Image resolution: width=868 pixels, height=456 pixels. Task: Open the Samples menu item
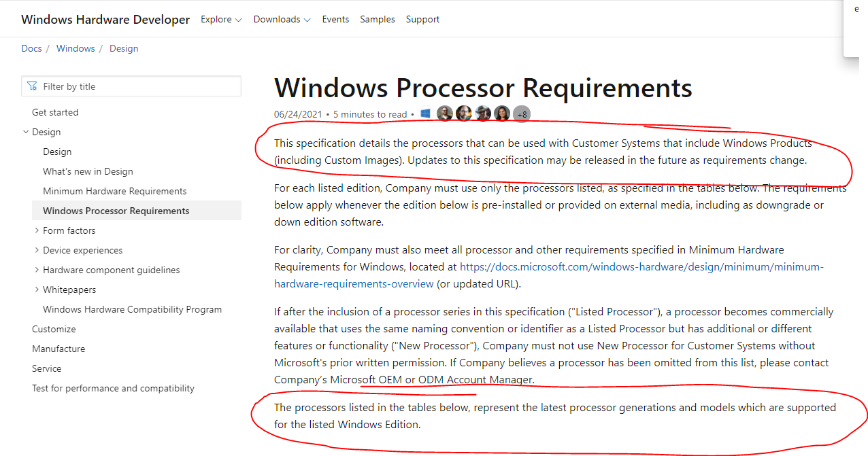pos(378,19)
